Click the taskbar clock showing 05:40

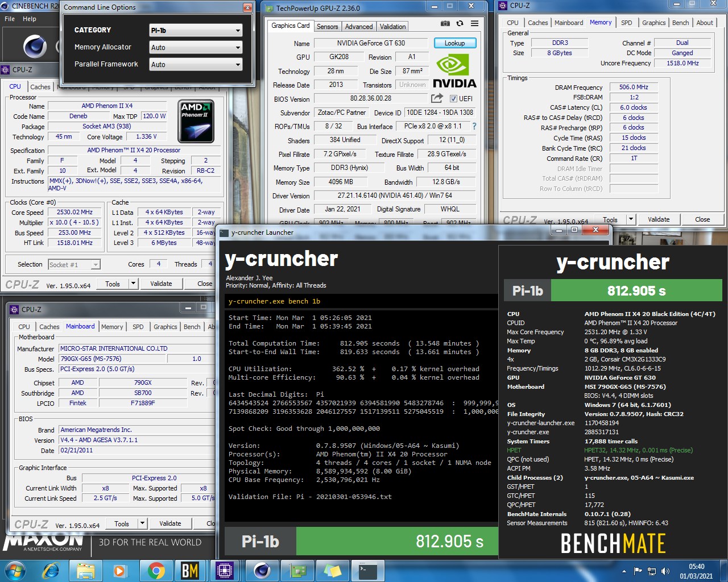point(696,571)
